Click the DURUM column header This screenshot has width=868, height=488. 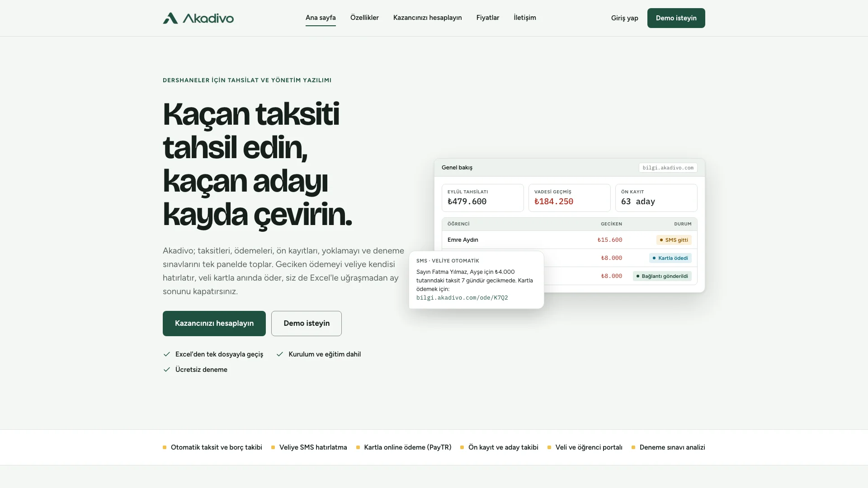click(x=683, y=224)
